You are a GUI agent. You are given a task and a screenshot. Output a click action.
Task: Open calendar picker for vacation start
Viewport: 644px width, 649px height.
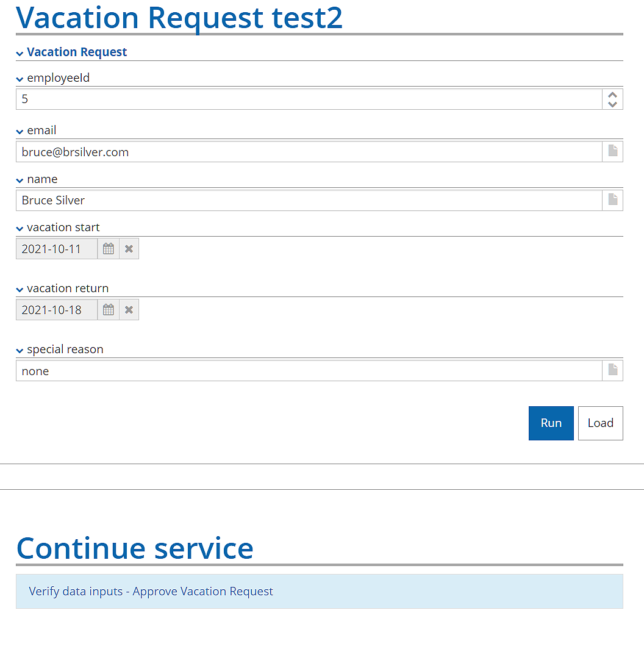point(109,249)
